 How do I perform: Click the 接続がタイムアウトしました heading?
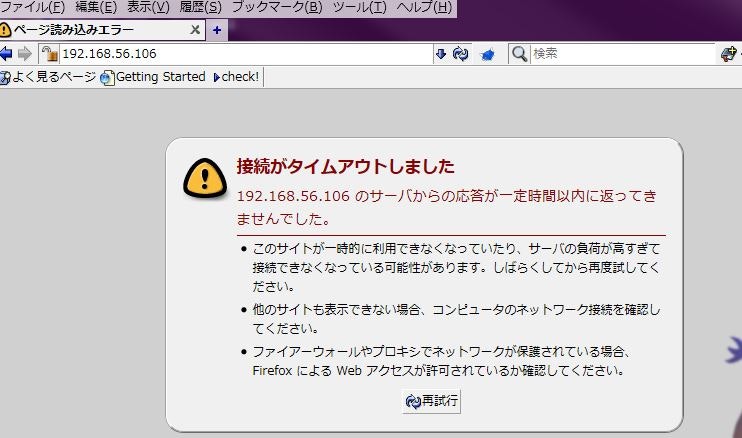[345, 166]
